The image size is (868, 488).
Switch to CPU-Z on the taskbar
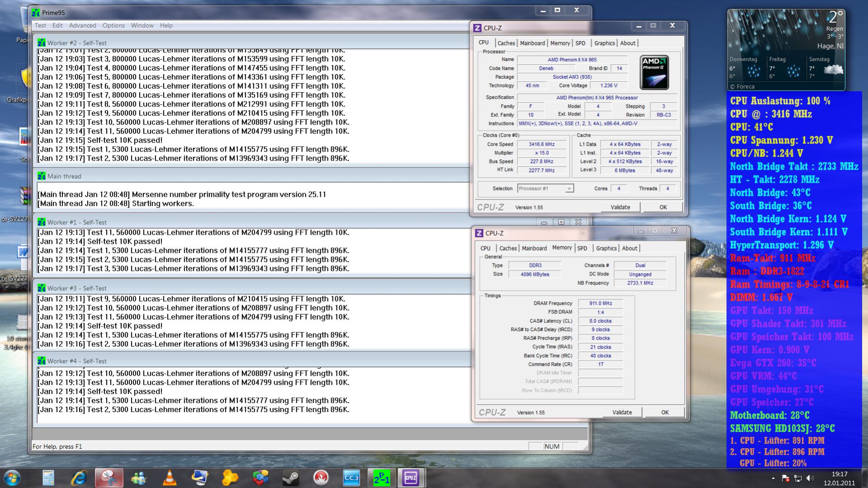(411, 478)
